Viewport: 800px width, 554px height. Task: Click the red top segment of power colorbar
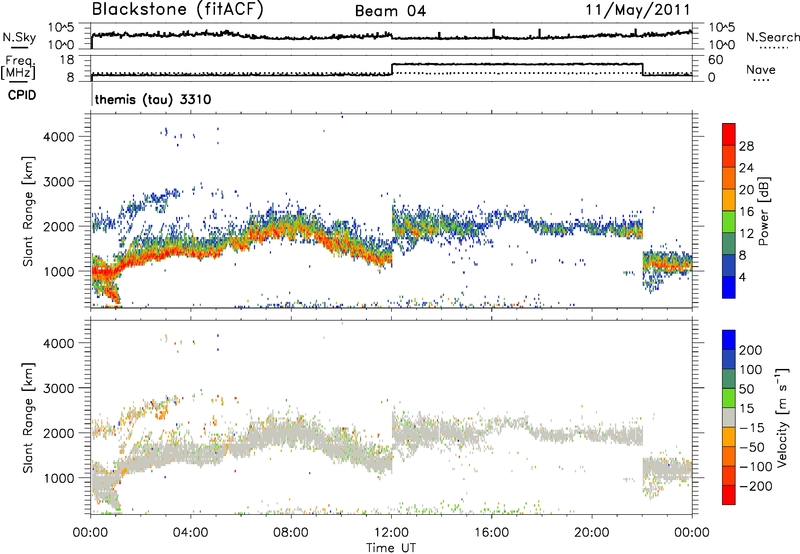pos(729,134)
